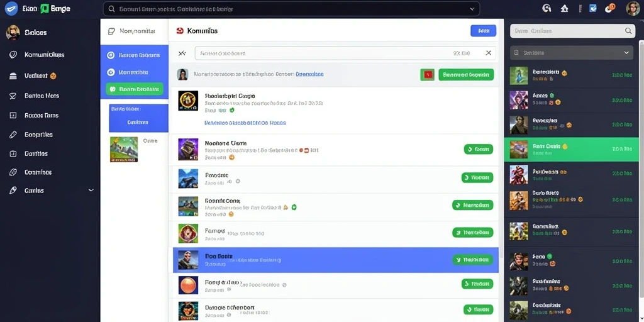Click the note icon beside Nonynomitas heading
This screenshot has height=322, width=644.
point(111,31)
